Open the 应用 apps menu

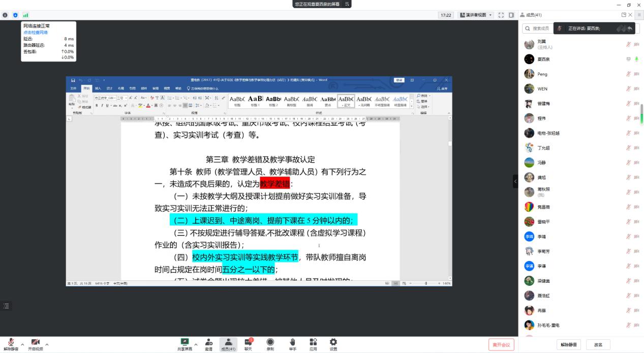(313, 344)
